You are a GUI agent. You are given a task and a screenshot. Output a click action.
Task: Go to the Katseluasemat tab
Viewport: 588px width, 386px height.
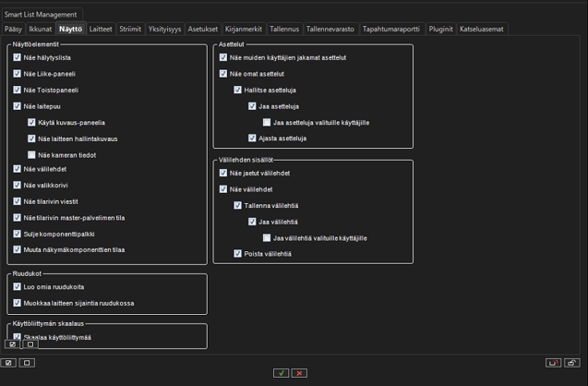(482, 29)
